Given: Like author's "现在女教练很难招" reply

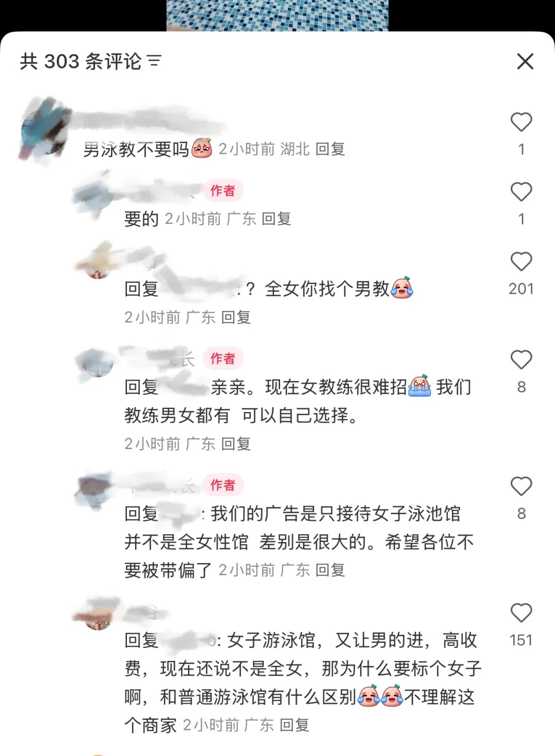Looking at the screenshot, I should [521, 359].
